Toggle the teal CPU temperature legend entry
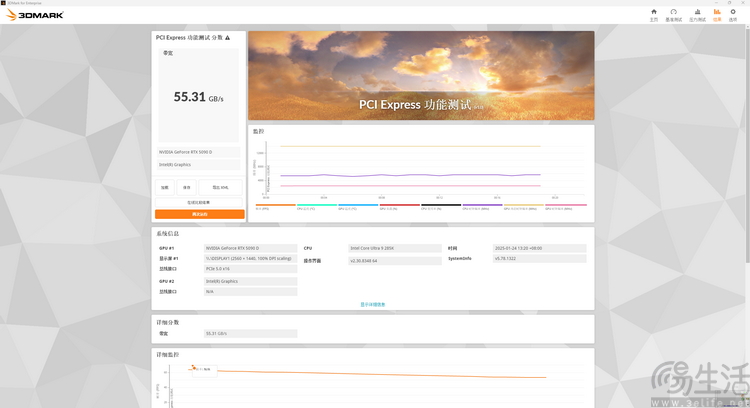Image resolution: width=750 pixels, height=408 pixels. [317, 207]
